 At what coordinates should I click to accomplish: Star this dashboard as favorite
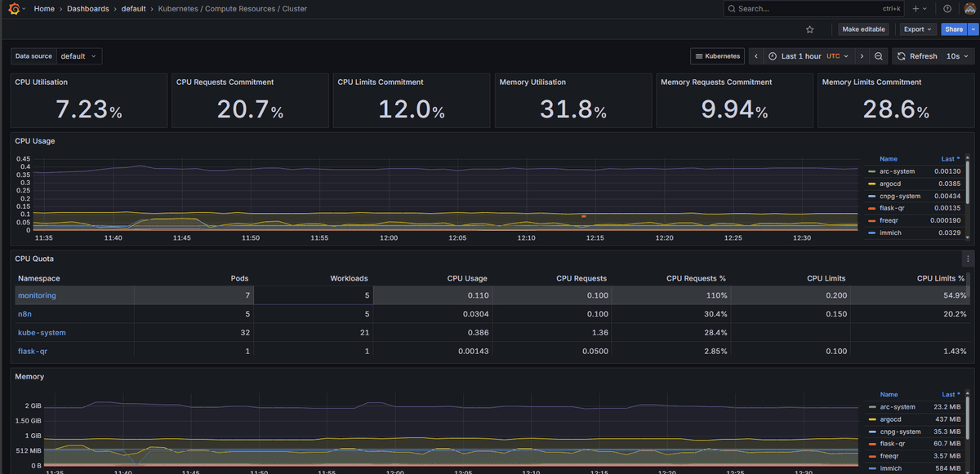tap(809, 29)
